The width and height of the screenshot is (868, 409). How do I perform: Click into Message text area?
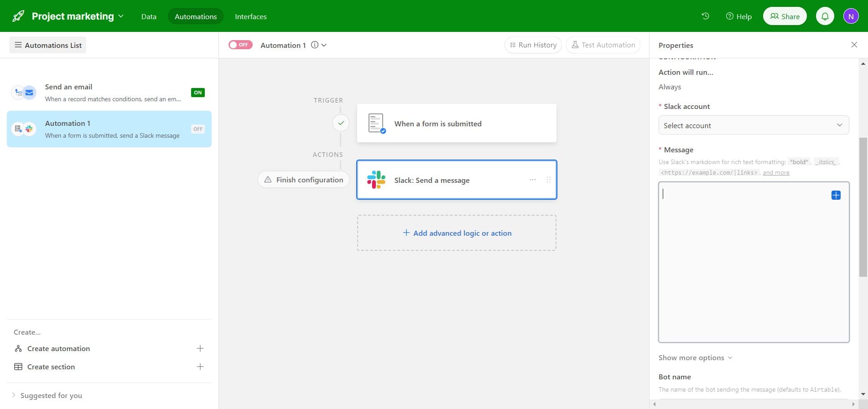[x=754, y=262]
